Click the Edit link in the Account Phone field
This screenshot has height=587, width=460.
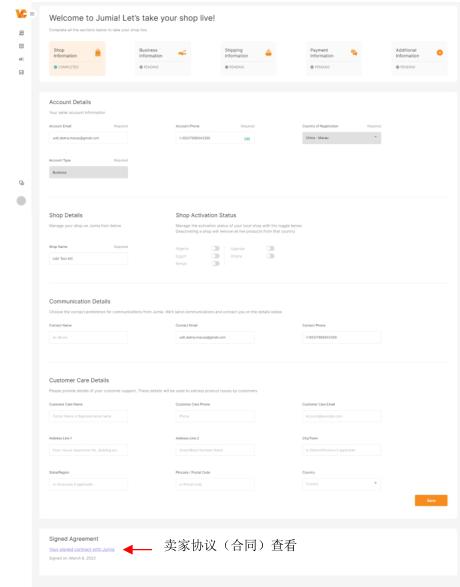(247, 139)
